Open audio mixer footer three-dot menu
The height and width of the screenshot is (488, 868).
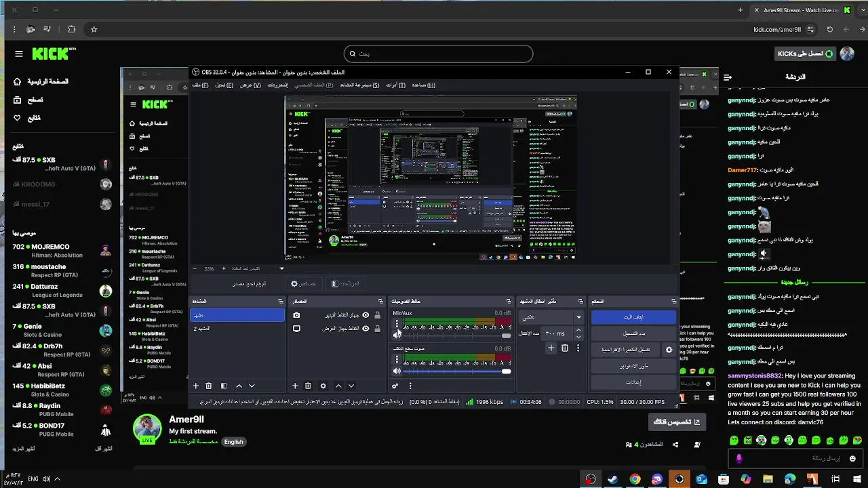pyautogui.click(x=410, y=386)
